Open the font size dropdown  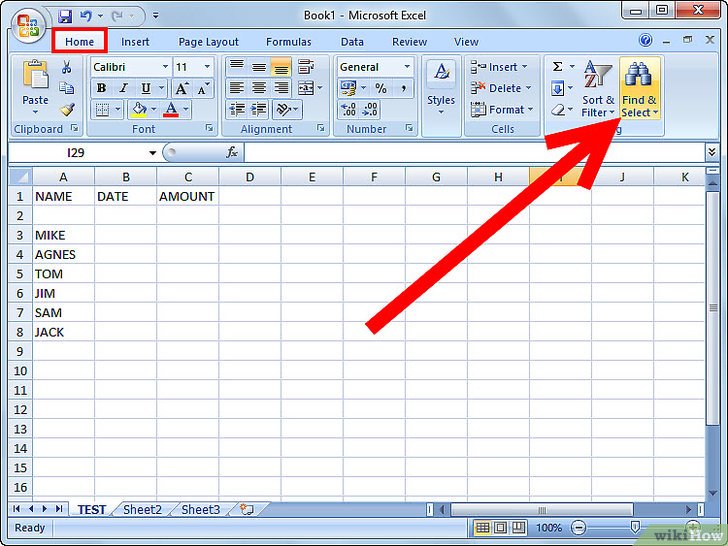coord(207,67)
